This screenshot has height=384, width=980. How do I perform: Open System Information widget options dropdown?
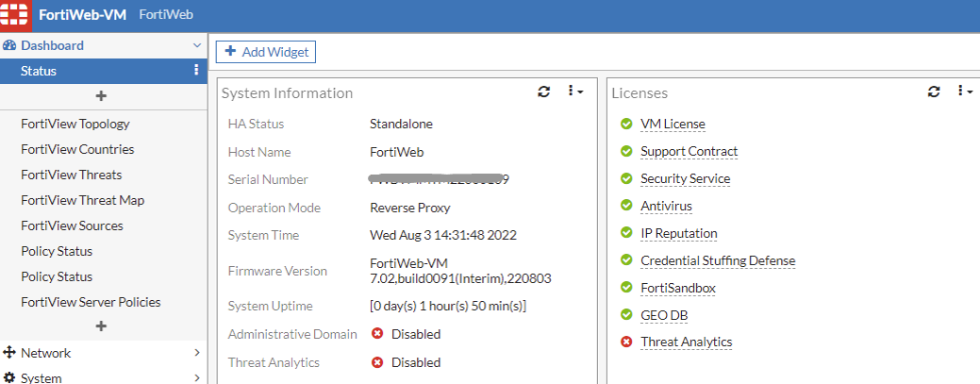[x=574, y=92]
